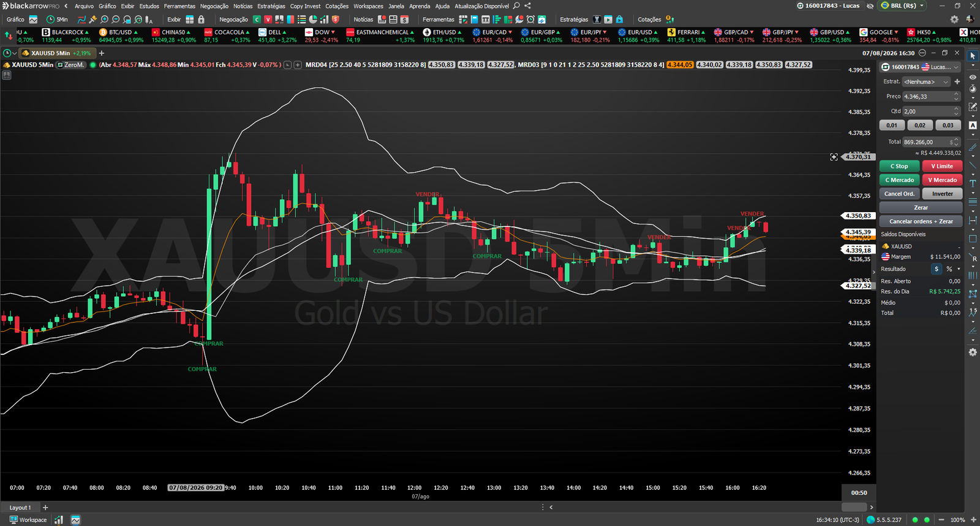Click the zoom out magnifier icon
The image size is (980, 526).
[116, 20]
